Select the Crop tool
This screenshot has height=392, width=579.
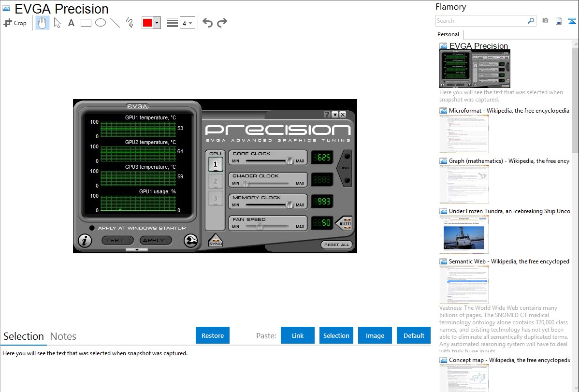(15, 23)
